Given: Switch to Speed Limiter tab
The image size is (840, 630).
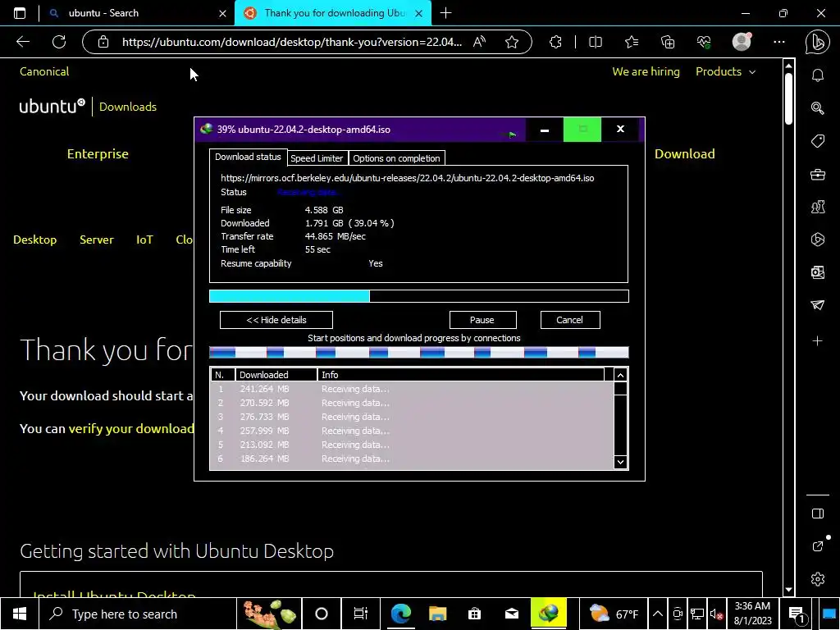Looking at the screenshot, I should 317,158.
